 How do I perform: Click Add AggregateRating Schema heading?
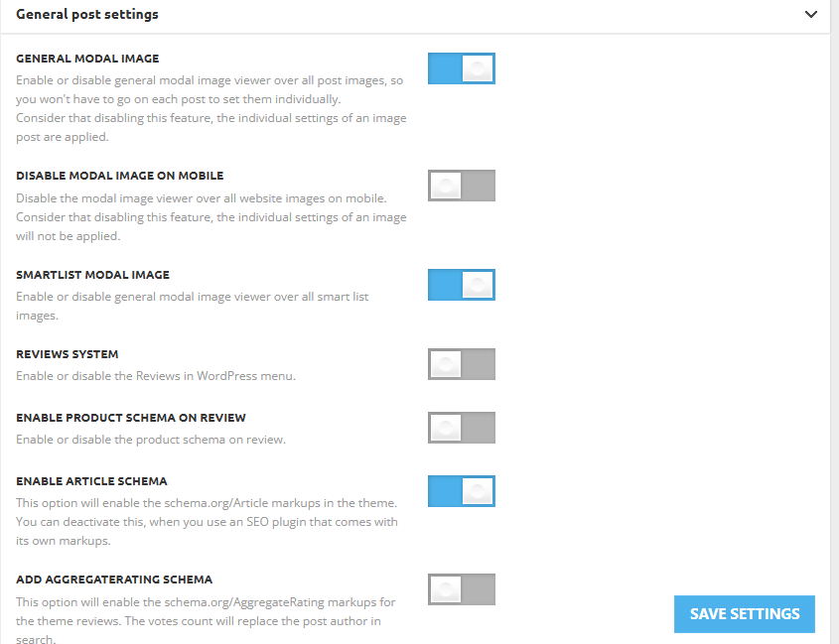(114, 580)
